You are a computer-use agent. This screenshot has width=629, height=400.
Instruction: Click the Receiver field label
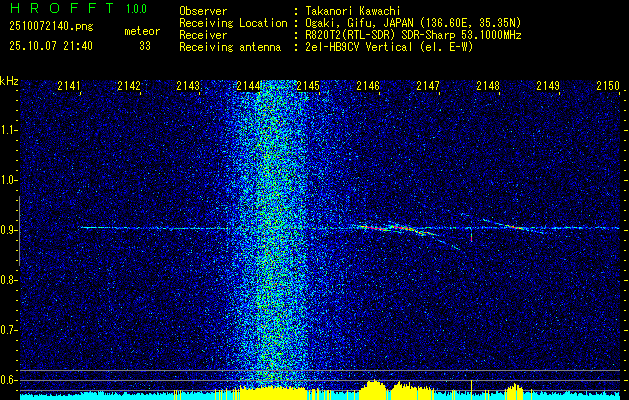pyautogui.click(x=203, y=35)
